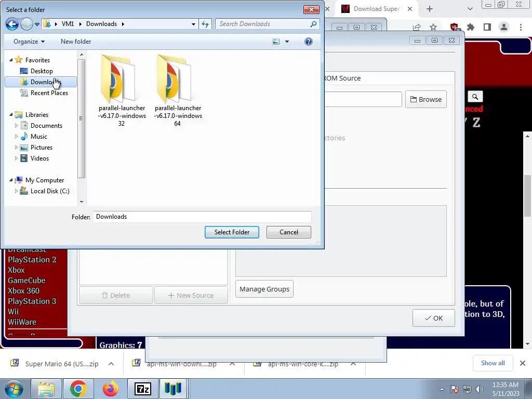This screenshot has width=532, height=399.
Task: Select the Documents library
Action: [42, 126]
